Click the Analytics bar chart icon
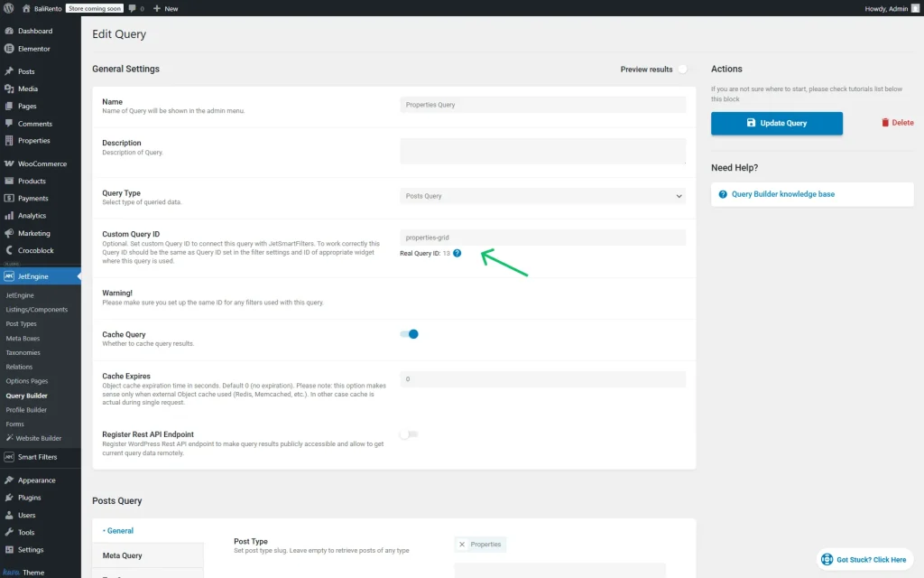 [9, 215]
